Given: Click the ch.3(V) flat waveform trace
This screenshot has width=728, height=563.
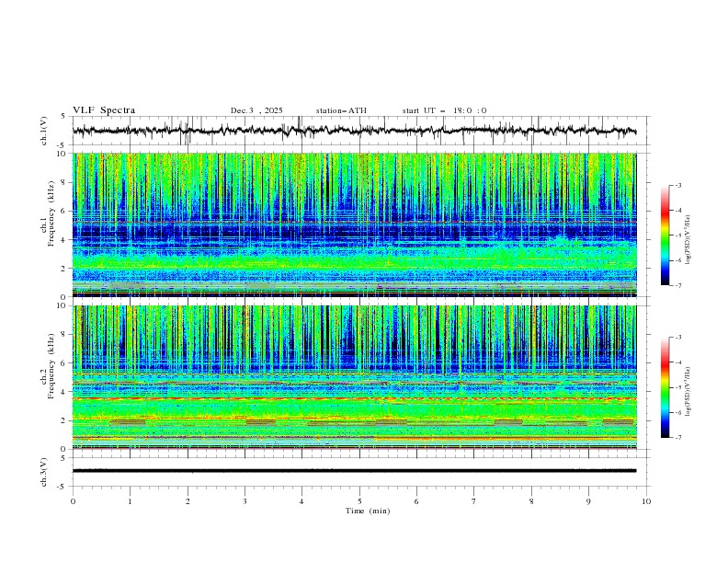Looking at the screenshot, I should (359, 470).
